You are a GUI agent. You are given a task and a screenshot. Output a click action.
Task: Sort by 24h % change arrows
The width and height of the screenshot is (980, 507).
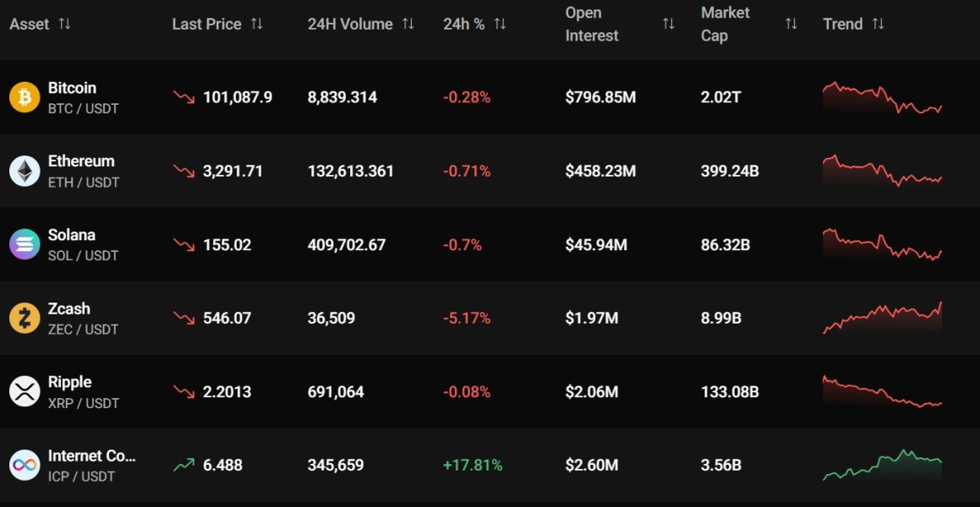500,24
